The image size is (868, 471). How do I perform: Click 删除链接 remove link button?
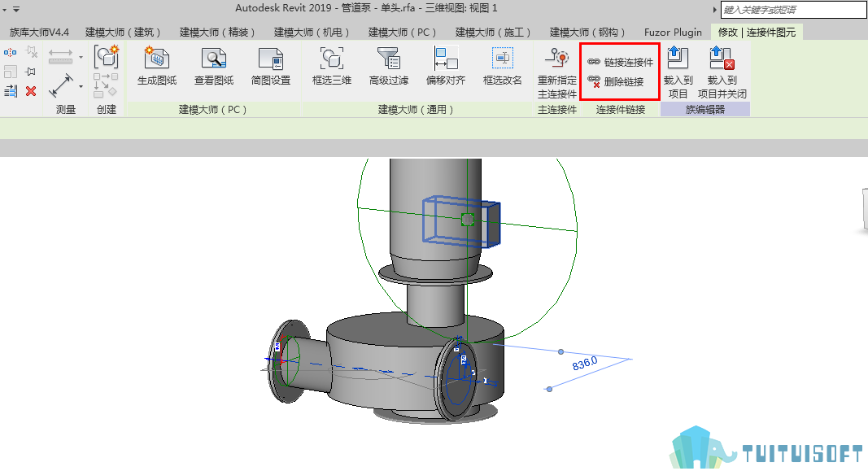click(x=615, y=82)
